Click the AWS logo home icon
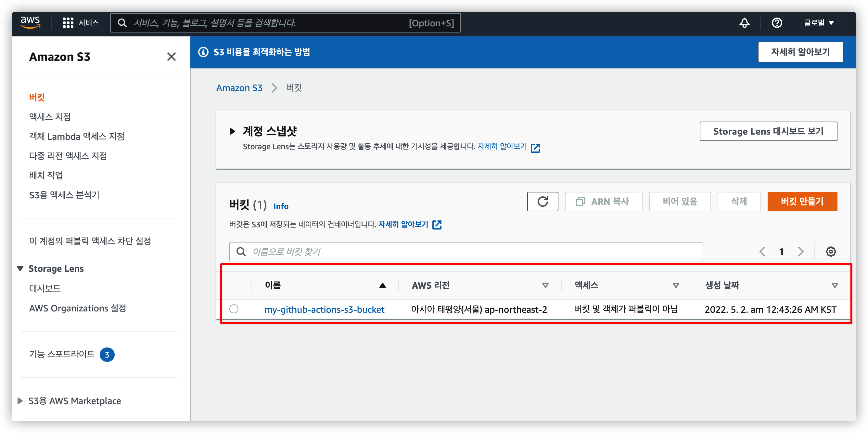Viewport: 868px width, 433px height. coord(30,22)
